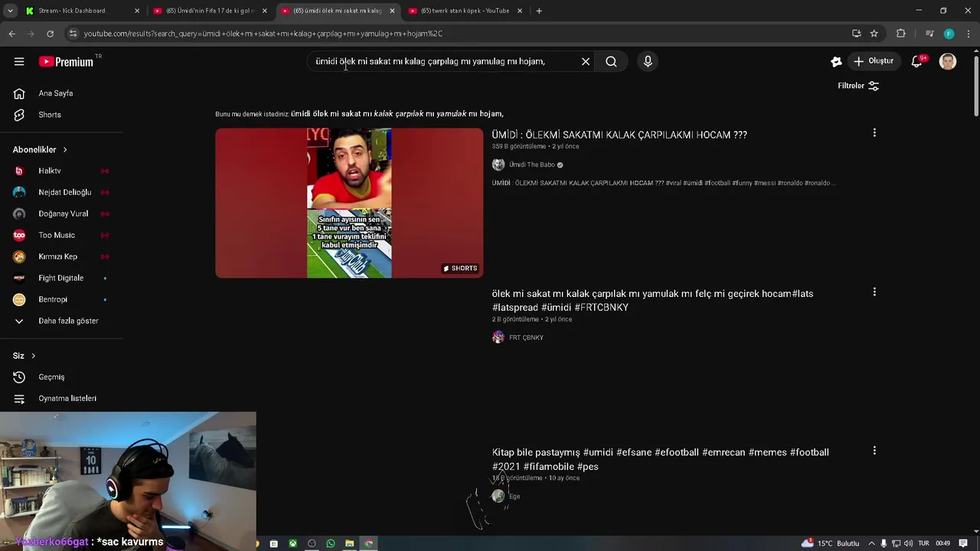Submit search with the magnifier button
The width and height of the screenshot is (980, 551).
(611, 61)
